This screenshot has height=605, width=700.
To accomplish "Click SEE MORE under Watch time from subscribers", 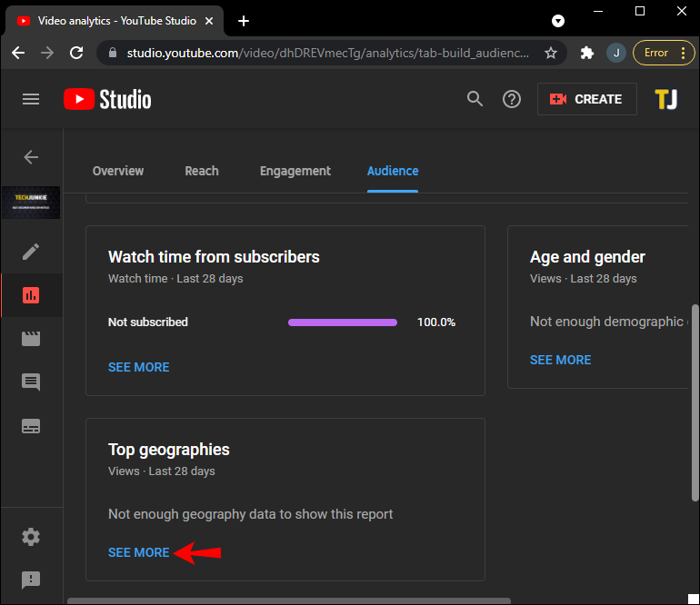I will tap(139, 367).
